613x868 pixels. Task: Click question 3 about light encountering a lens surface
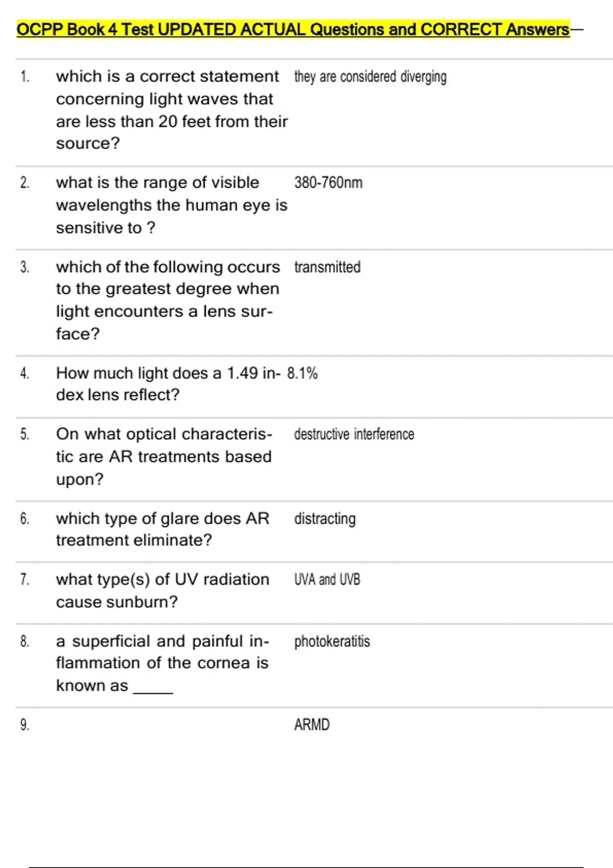pyautogui.click(x=168, y=300)
